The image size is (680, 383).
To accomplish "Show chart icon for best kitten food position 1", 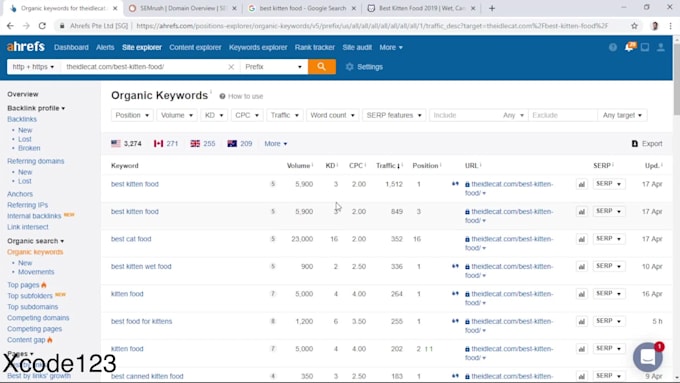I will (x=582, y=184).
